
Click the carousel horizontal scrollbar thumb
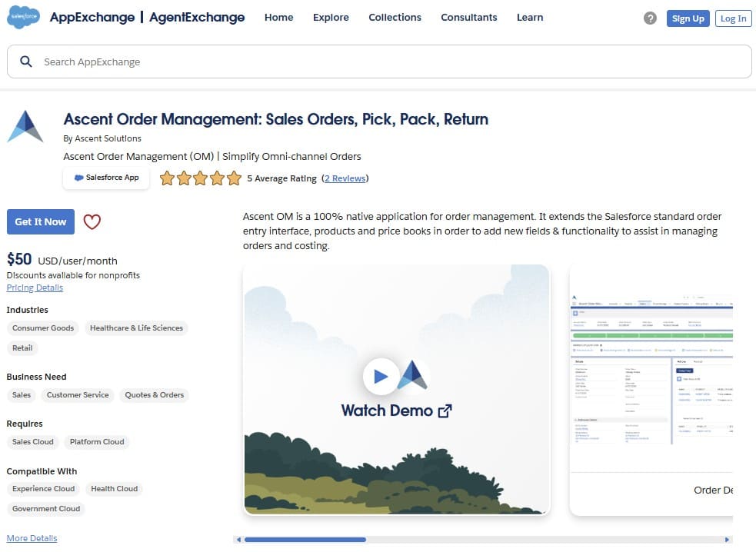pyautogui.click(x=305, y=540)
